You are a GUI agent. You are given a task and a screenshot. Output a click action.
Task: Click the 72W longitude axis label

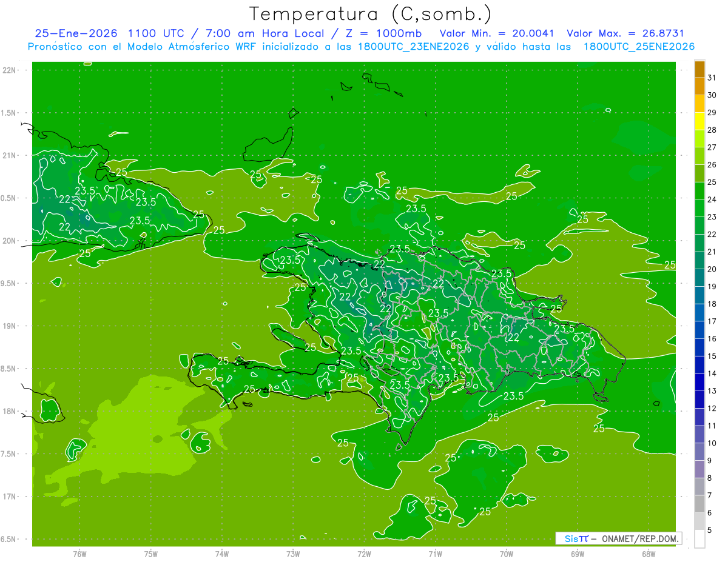tap(364, 554)
